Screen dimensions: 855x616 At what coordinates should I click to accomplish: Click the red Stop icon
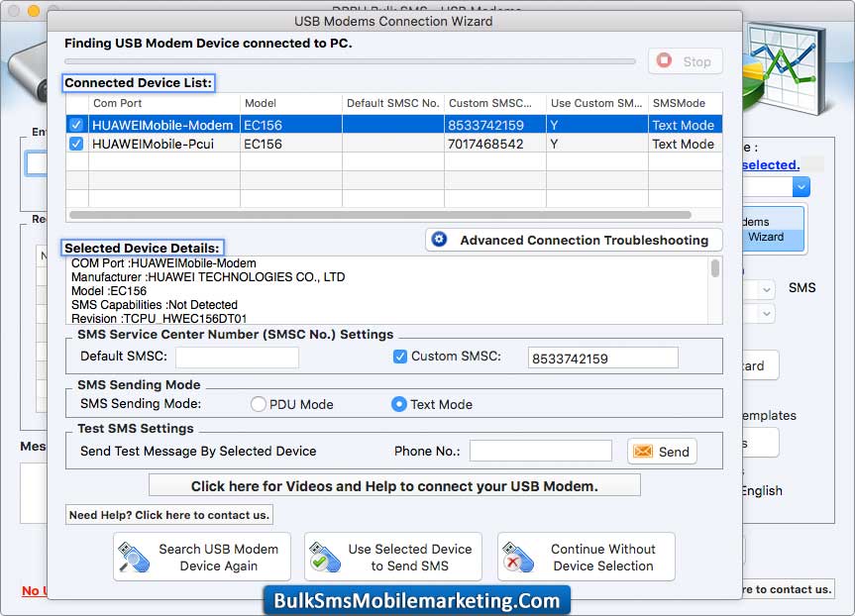(664, 60)
